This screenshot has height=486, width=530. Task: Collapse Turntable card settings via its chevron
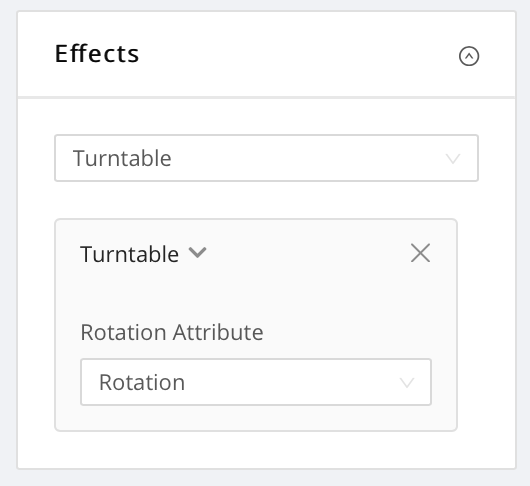pyautogui.click(x=197, y=252)
